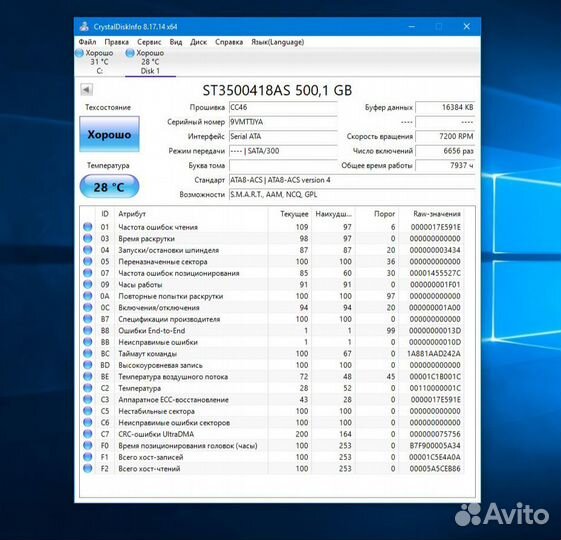Viewport: 561px width, 540px height.
Task: Click the CrystalDiskInfo title bar app icon
Action: [84, 26]
